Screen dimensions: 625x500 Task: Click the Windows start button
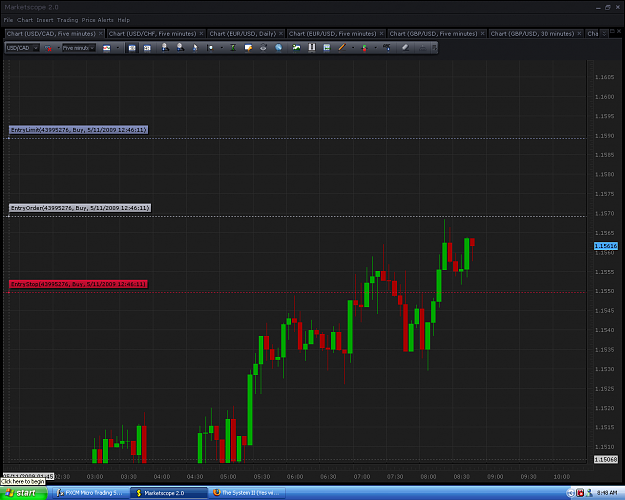pos(24,493)
